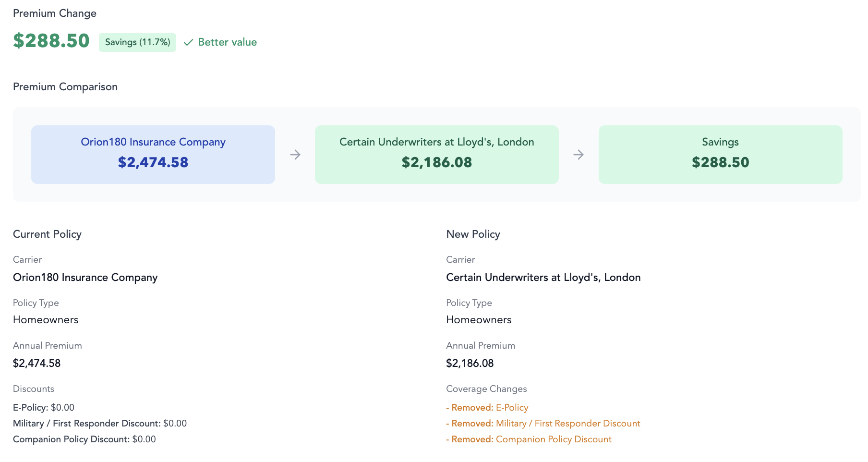Click the New Policy heading

(x=473, y=234)
